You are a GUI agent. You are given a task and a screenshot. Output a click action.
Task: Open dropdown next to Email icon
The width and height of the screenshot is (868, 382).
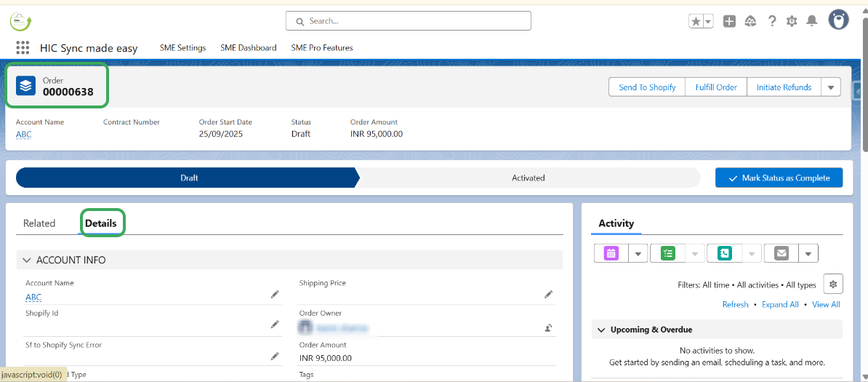[808, 253]
